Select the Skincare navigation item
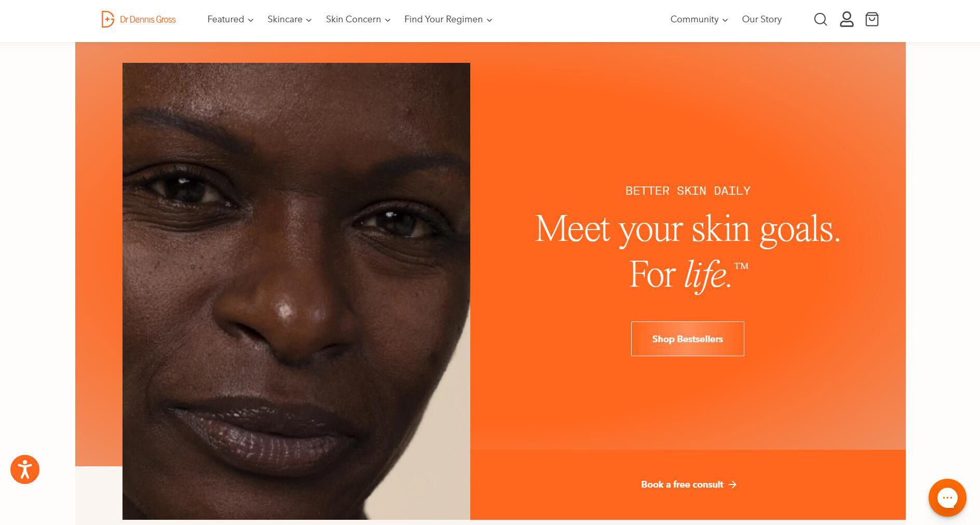 click(285, 19)
